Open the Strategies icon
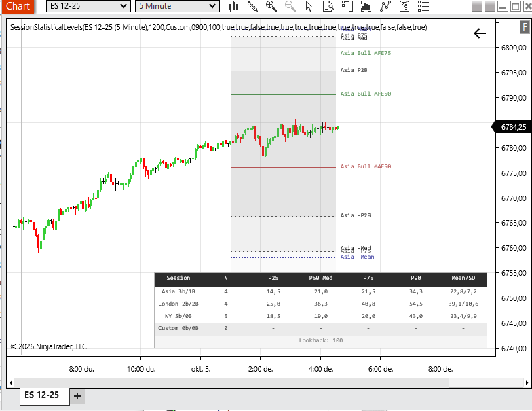532x411 pixels. (386, 6)
